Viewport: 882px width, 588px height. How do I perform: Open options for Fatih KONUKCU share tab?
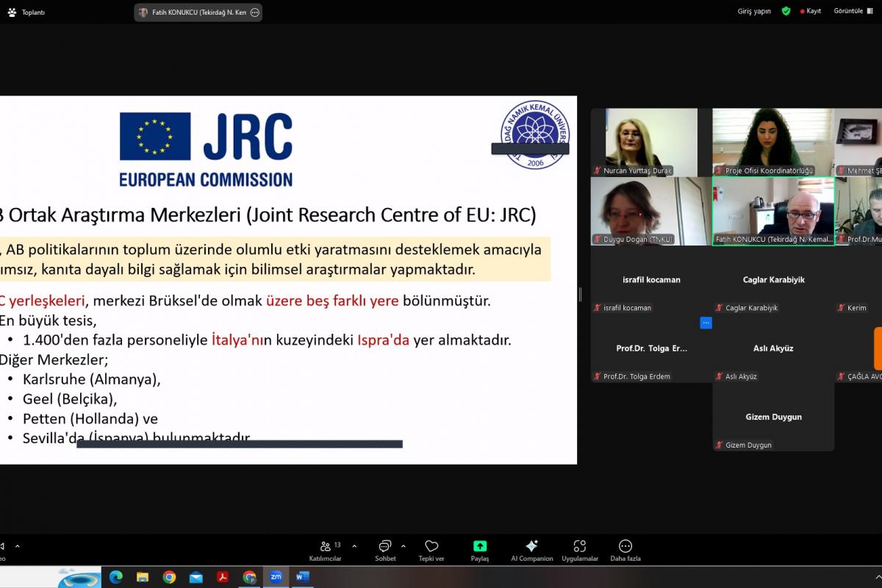[254, 12]
